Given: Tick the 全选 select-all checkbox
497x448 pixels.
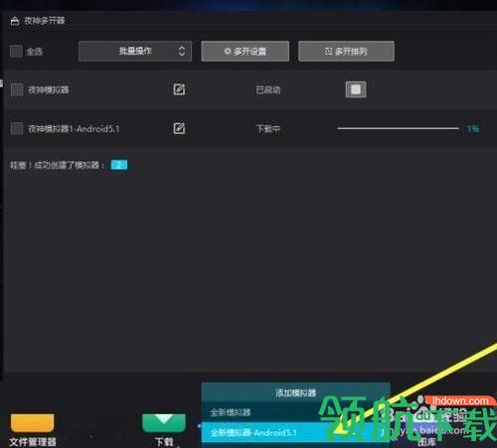Looking at the screenshot, I should tap(16, 52).
